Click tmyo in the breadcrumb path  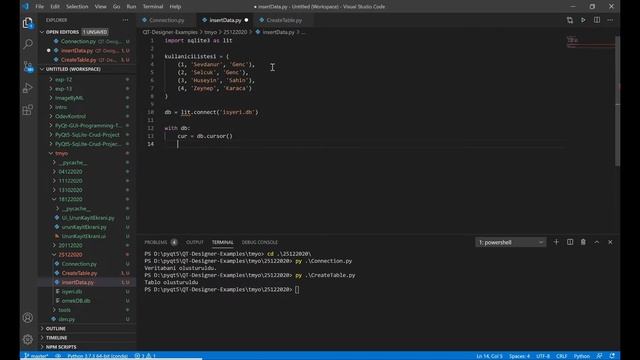pos(211,32)
